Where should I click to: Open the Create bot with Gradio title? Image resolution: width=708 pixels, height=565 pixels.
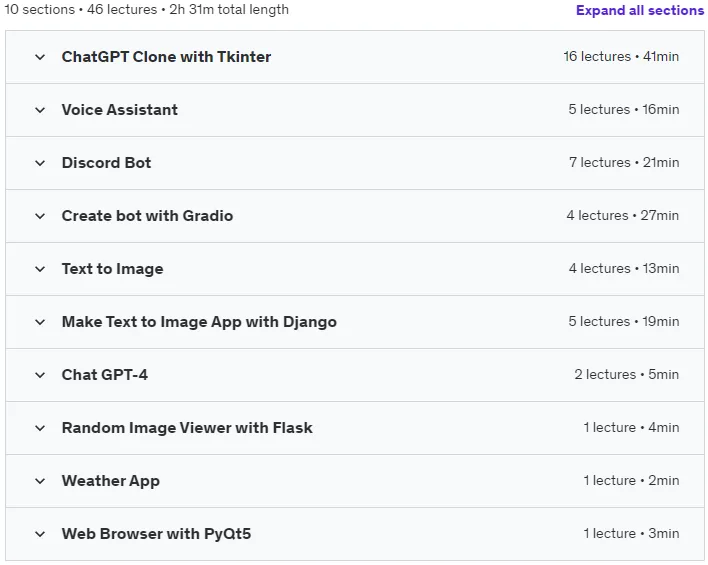(147, 216)
